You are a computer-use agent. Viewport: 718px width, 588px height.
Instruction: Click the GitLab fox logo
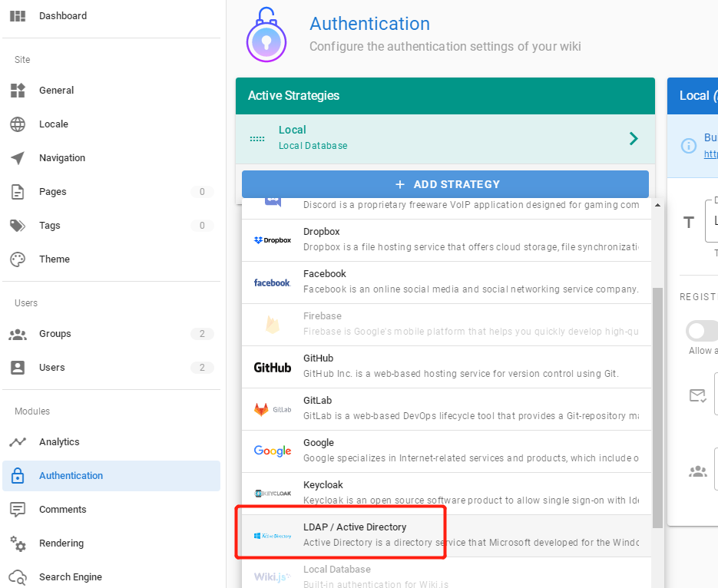pos(261,410)
